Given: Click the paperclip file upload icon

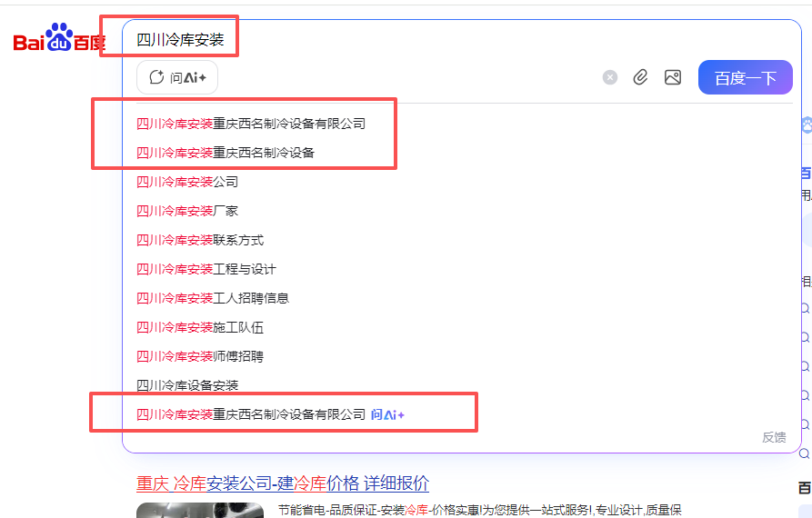Looking at the screenshot, I should click(x=640, y=78).
